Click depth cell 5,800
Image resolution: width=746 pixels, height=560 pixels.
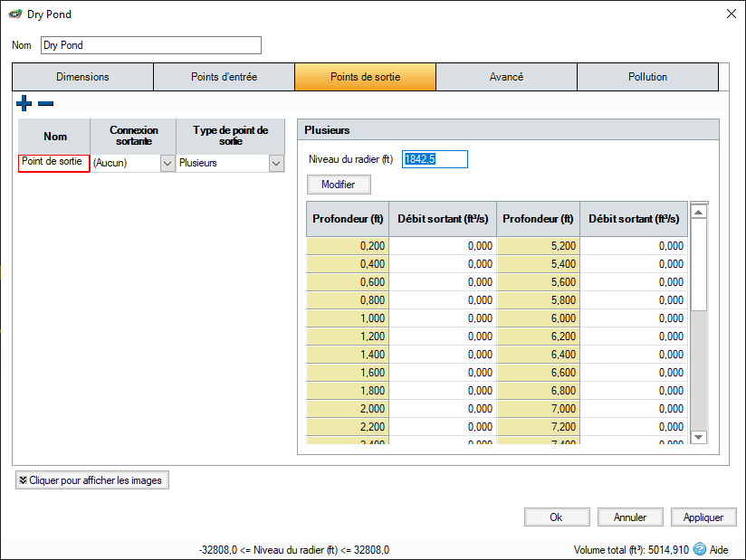click(539, 300)
